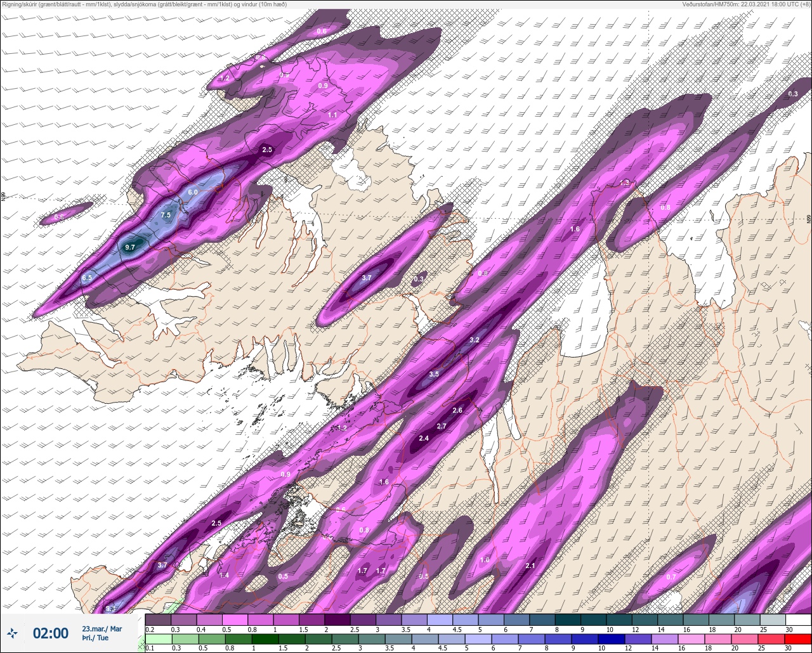Click the weekday text 'Þri./ Tue'
The height and width of the screenshot is (653, 812).
click(x=95, y=638)
